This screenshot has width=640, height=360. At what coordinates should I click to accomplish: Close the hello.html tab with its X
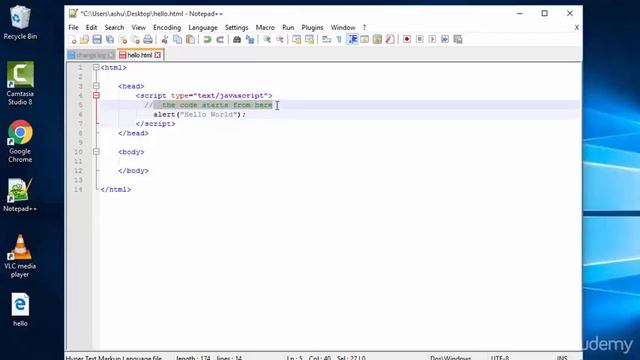[158, 55]
